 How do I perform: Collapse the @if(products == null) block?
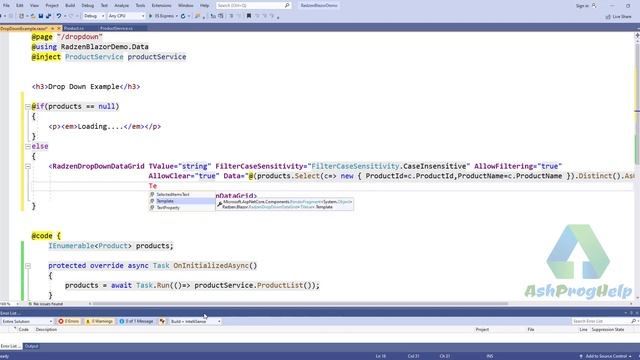click(x=28, y=107)
